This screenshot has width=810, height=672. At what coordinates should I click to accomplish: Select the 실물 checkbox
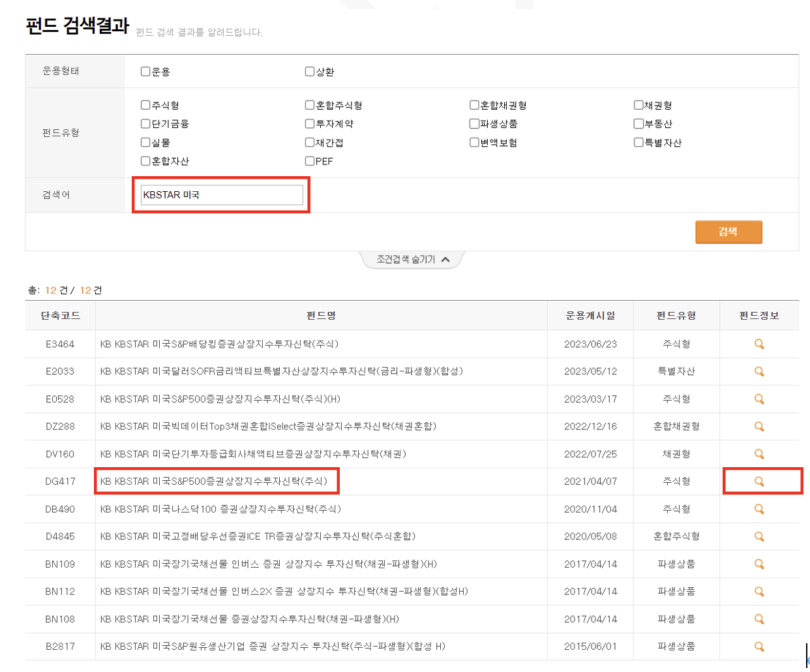(x=145, y=142)
